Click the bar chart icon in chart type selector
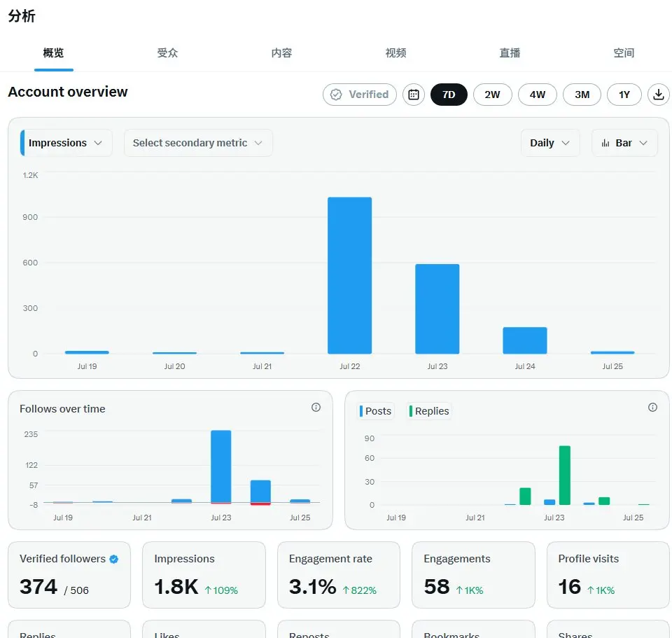 605,143
